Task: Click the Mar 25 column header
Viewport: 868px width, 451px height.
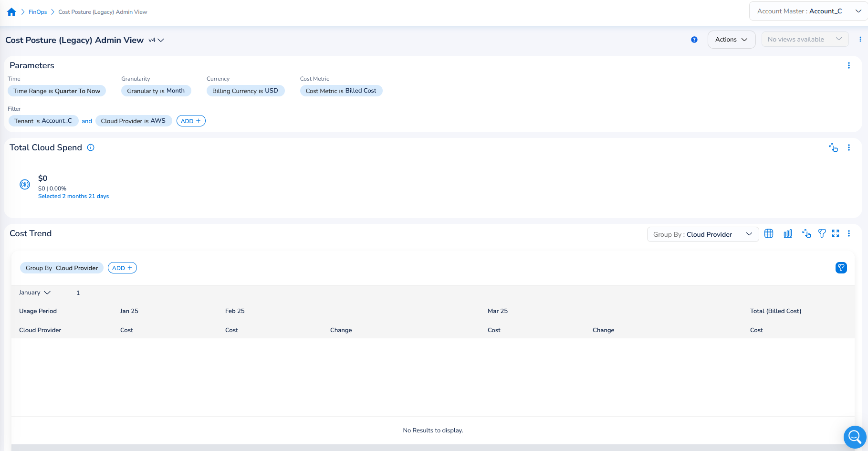Action: coord(498,311)
